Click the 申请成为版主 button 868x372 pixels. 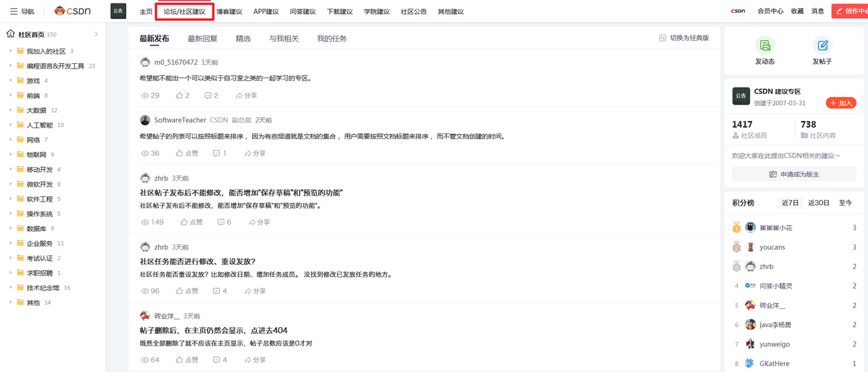793,174
